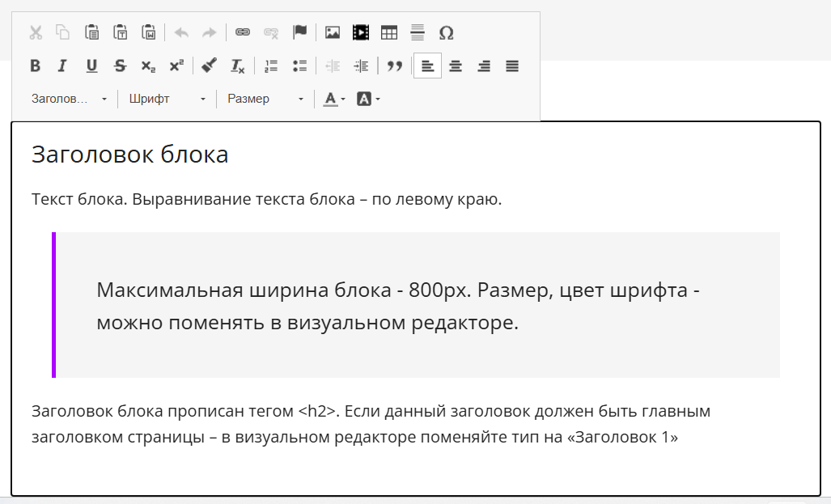The image size is (831, 504).
Task: Click the Decrease indent icon
Action: click(x=333, y=66)
